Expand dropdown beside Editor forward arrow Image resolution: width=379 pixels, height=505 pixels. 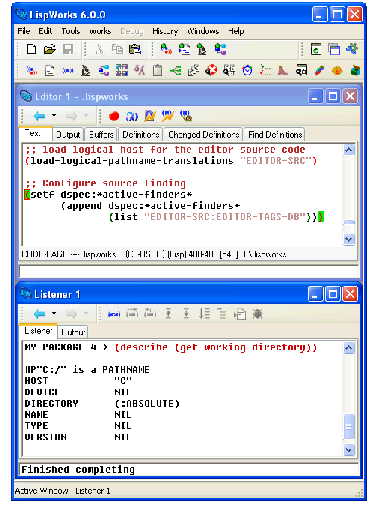point(86,116)
